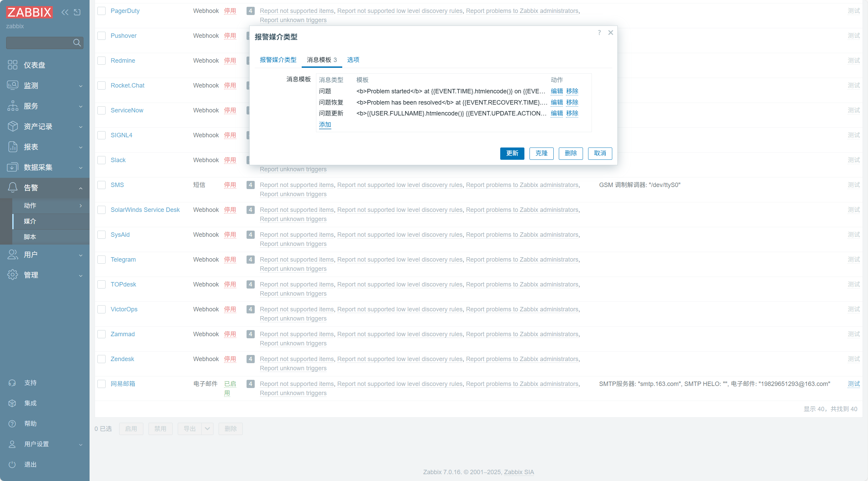
Task: Expand the 动作 submenu arrow
Action: pos(81,206)
